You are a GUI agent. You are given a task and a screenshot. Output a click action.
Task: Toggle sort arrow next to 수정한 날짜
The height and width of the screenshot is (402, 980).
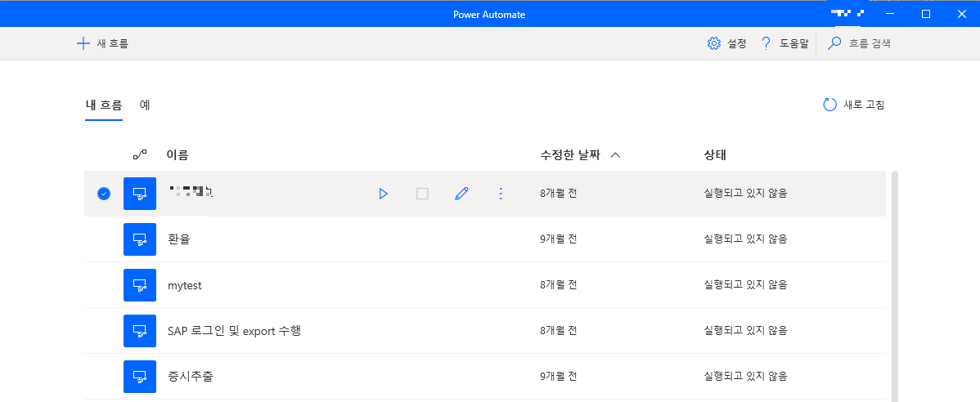(615, 154)
